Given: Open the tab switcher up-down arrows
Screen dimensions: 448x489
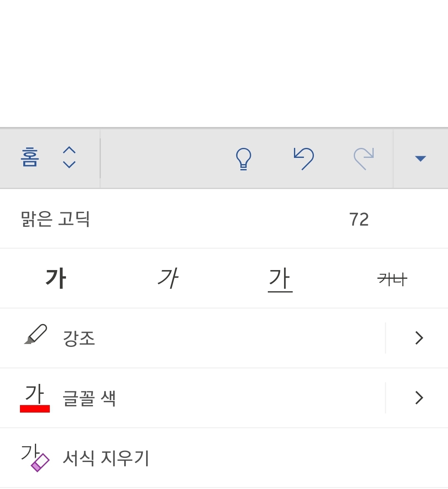Looking at the screenshot, I should pyautogui.click(x=69, y=158).
